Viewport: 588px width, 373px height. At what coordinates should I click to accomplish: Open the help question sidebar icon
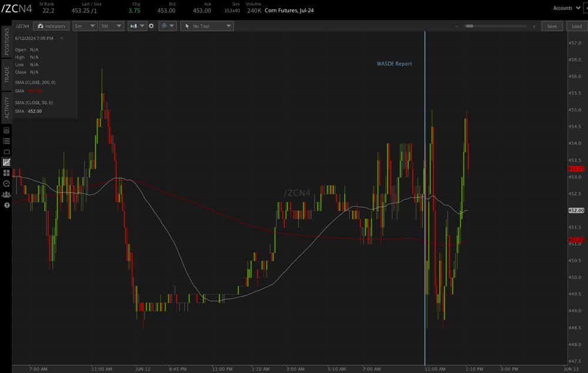click(6, 205)
